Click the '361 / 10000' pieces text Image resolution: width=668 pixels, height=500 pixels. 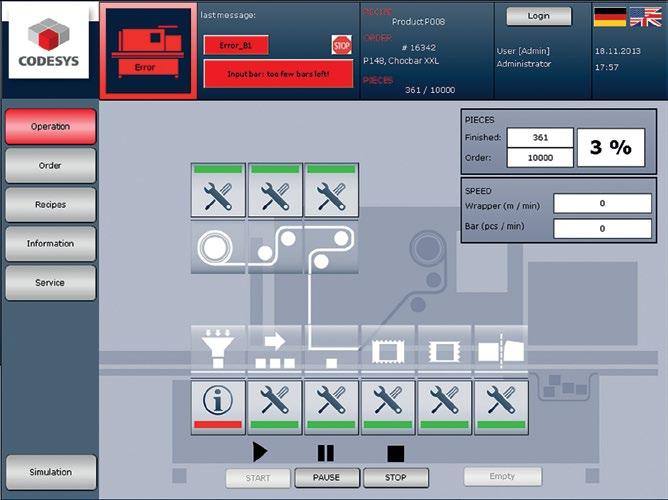(x=430, y=90)
